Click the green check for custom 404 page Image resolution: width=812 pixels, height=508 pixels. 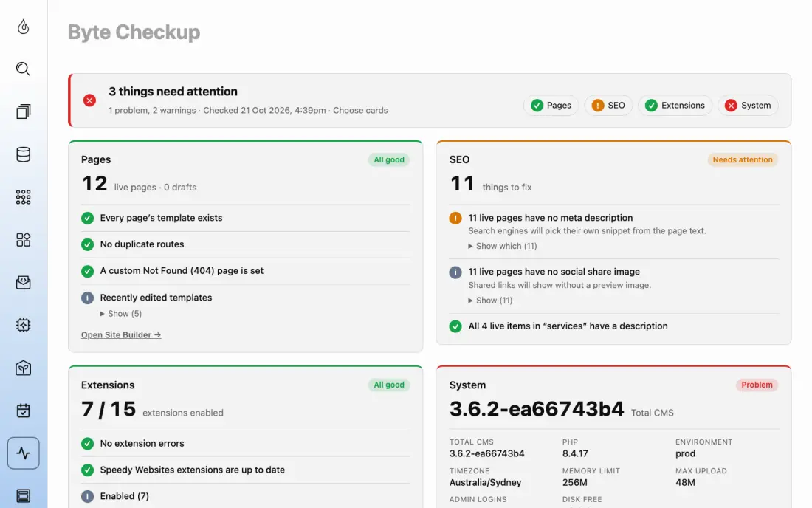click(88, 271)
